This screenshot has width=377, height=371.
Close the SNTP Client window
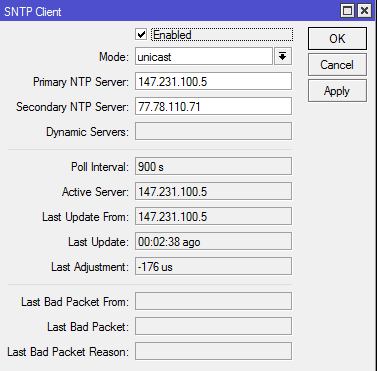coord(364,11)
